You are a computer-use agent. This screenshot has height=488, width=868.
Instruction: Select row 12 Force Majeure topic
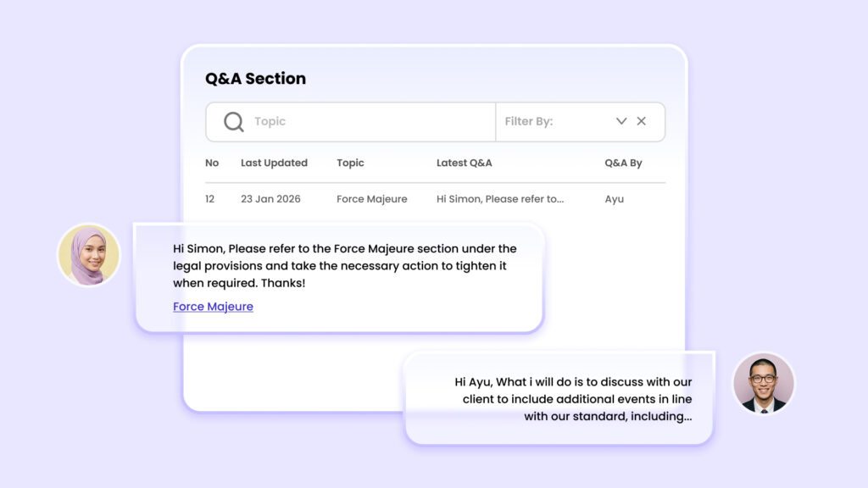point(371,199)
